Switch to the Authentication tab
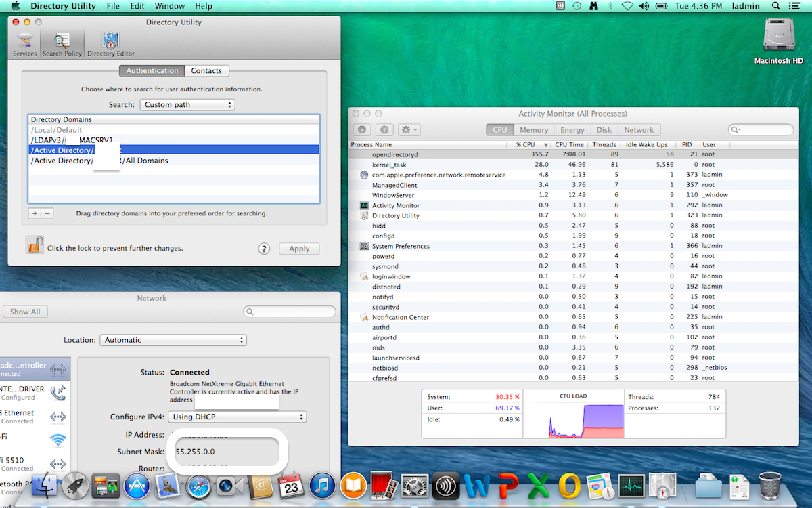The width and height of the screenshot is (812, 508). (x=152, y=70)
